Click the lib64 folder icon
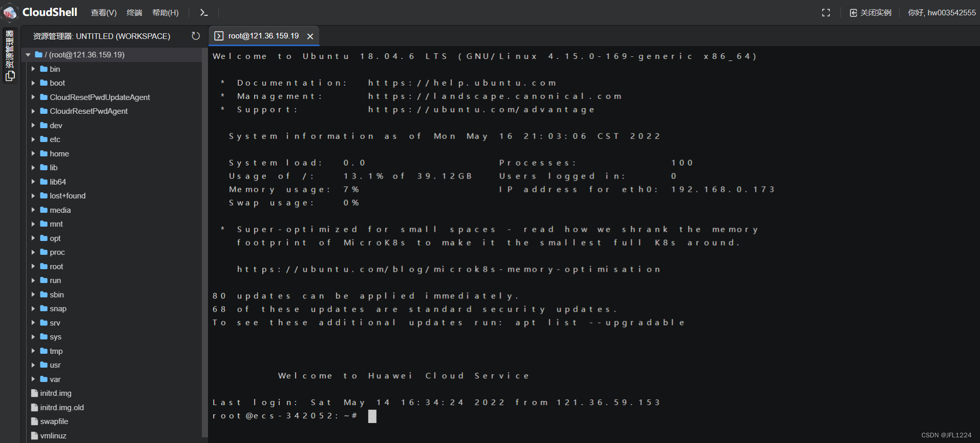Screen dimensions: 980x443 (44, 182)
